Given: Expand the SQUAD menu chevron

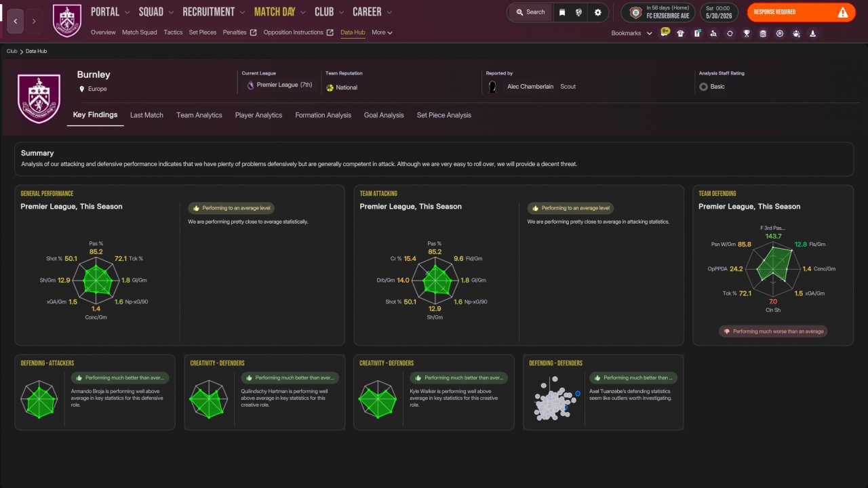Looking at the screenshot, I should tap(171, 12).
